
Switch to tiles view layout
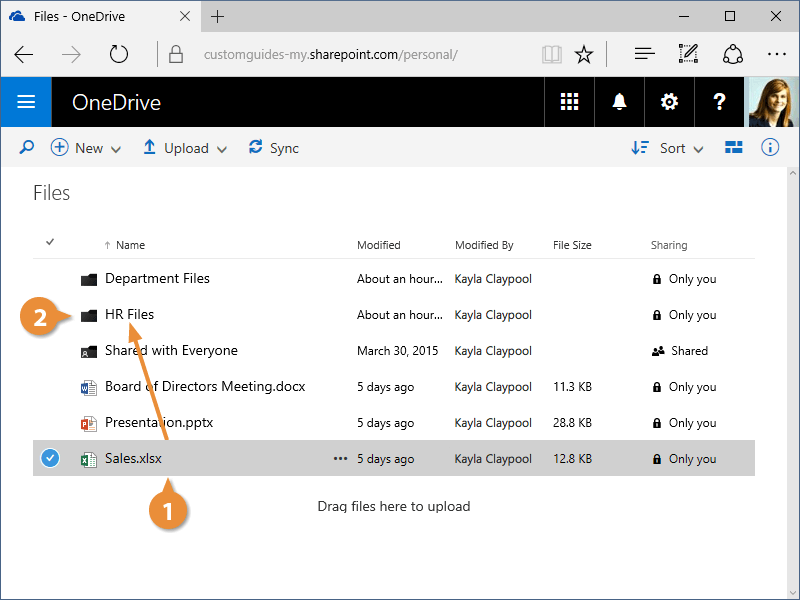[x=734, y=148]
